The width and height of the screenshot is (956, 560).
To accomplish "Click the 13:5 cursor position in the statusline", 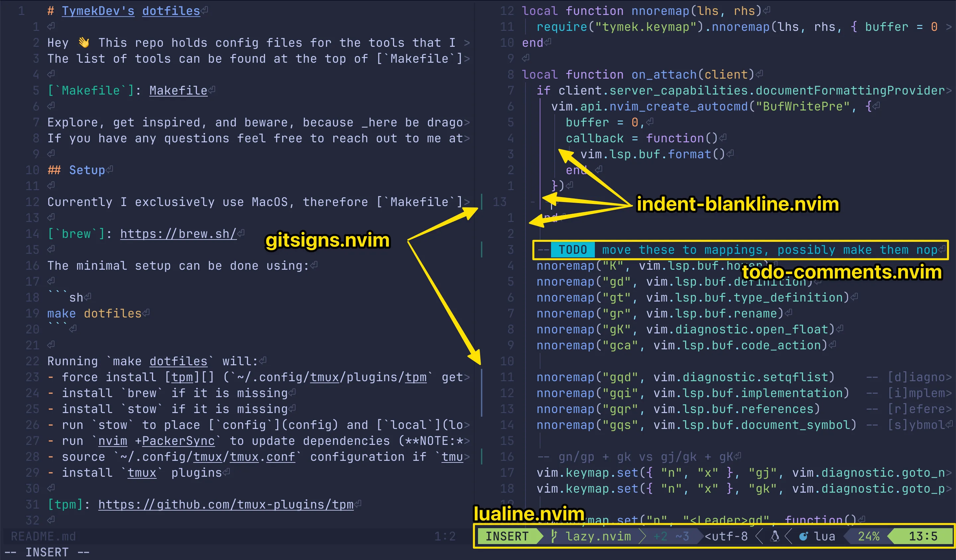I will [x=923, y=536].
